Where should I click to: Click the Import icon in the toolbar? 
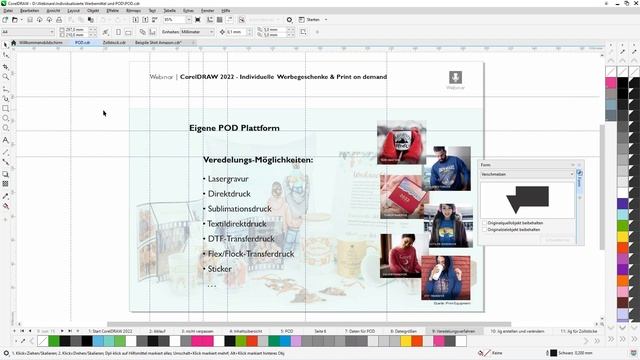tap(136, 20)
